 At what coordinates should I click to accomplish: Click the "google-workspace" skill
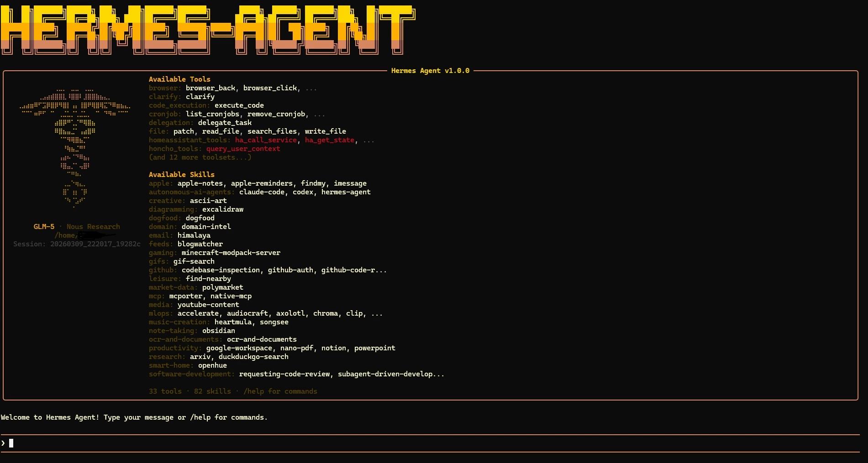pos(239,348)
